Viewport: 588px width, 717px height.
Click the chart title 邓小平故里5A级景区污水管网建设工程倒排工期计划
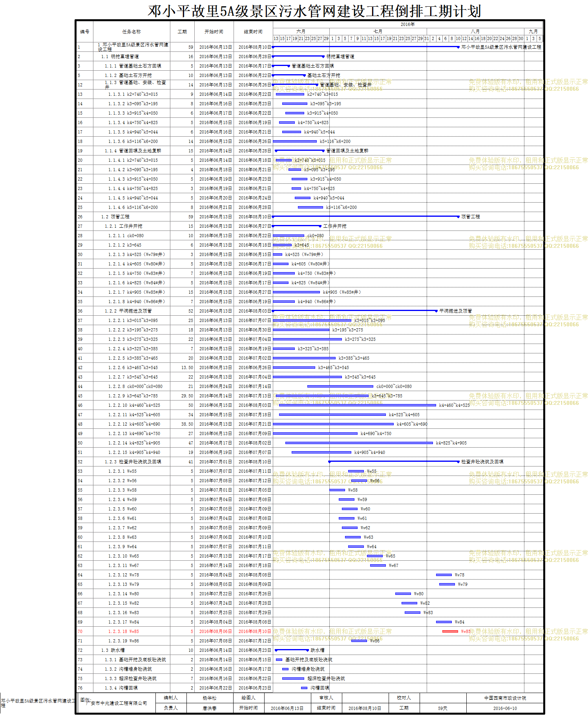click(314, 11)
